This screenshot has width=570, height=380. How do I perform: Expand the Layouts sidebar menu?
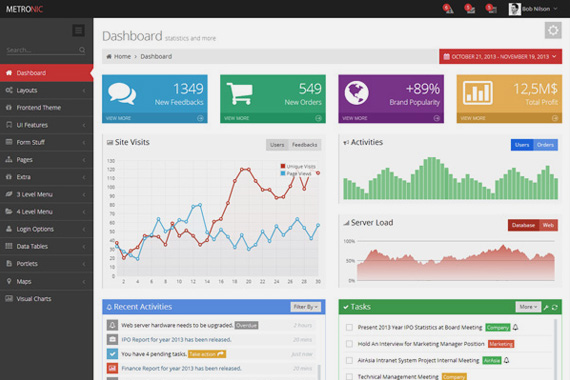(46, 90)
